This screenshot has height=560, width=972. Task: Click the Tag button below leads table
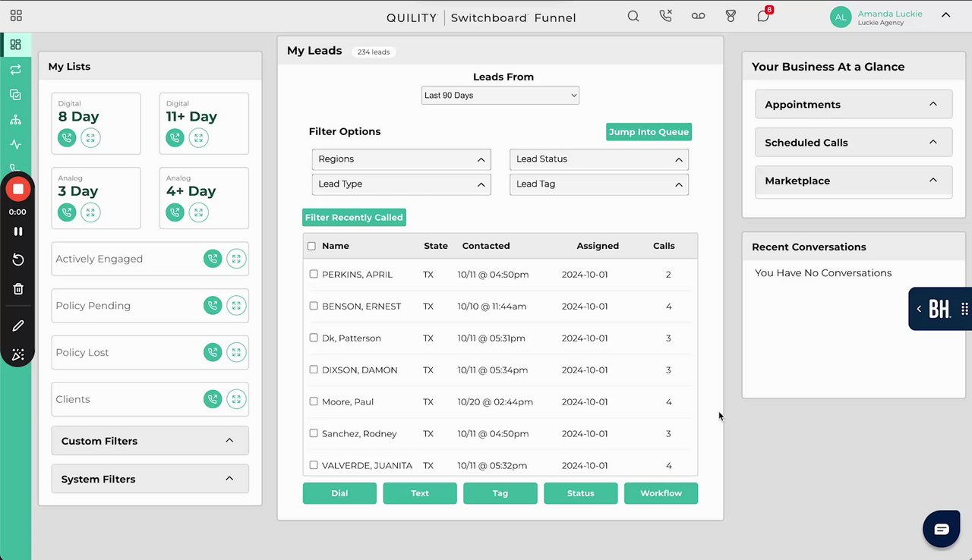[500, 493]
